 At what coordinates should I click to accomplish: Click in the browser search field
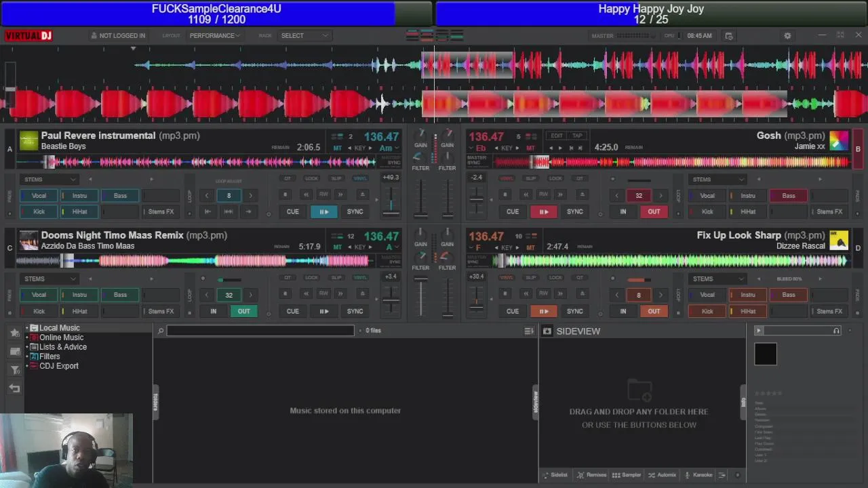tap(260, 331)
